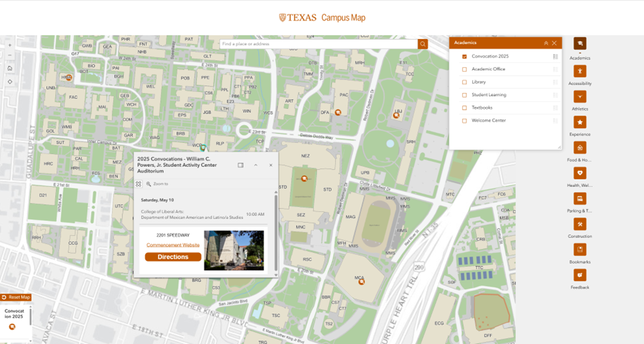The width and height of the screenshot is (644, 344).
Task: Click the PAC building label on map
Action: pos(343,95)
